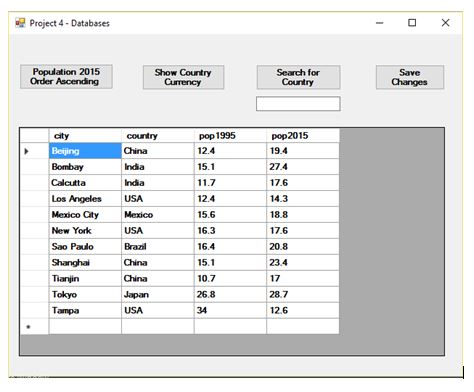Click the empty city cell in new row

point(85,327)
